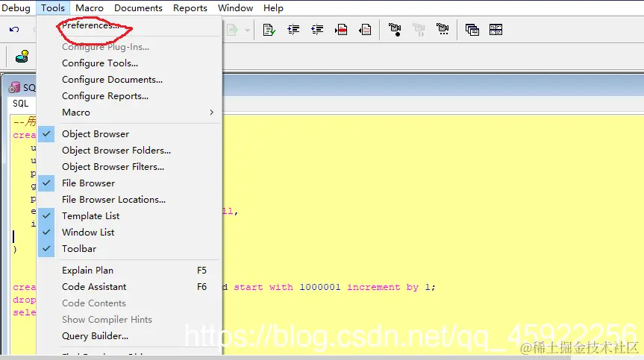Open the Debug menu

tap(16, 8)
